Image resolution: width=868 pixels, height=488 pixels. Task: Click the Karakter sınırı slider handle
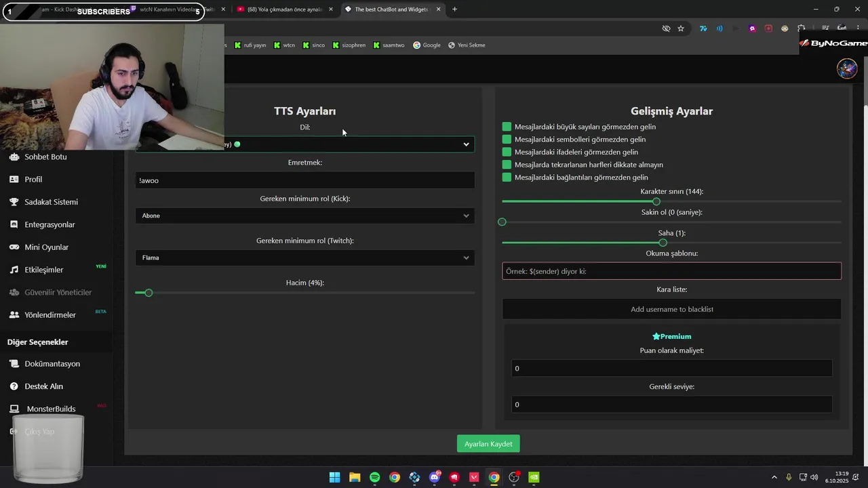(x=656, y=201)
